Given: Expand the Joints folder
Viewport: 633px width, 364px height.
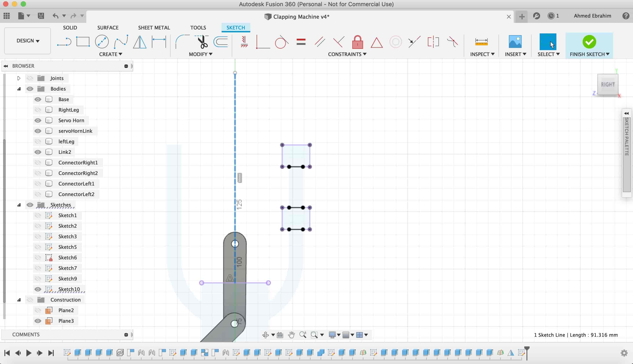Looking at the screenshot, I should click(x=19, y=78).
